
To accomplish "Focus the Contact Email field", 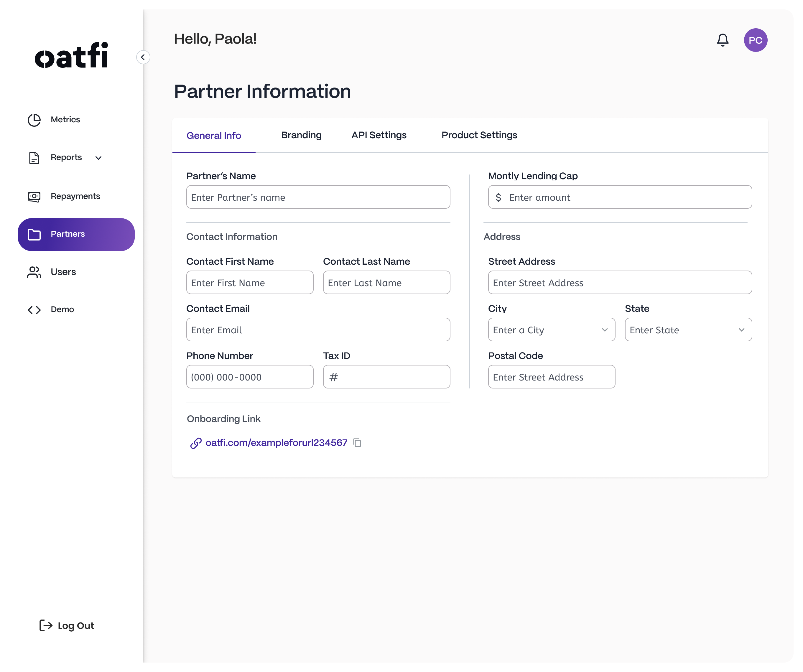I will tap(318, 330).
